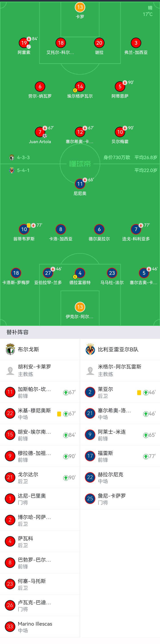160x644 pixels.
Task: Tap goalkeeper 卡罗's orange number 13 badge
Action: [80, 7]
